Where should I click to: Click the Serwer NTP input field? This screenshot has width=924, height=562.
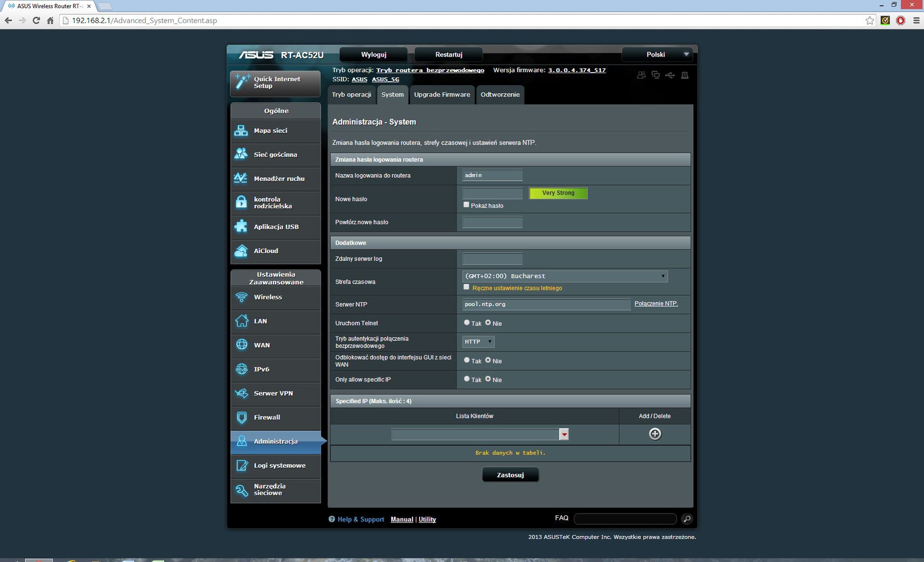click(546, 304)
